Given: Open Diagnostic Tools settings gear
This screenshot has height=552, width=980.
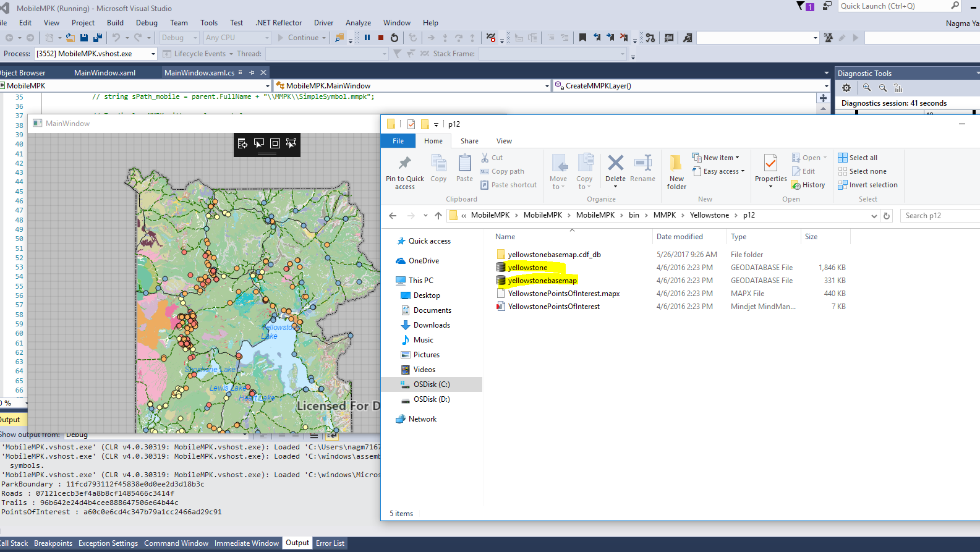Looking at the screenshot, I should [846, 88].
